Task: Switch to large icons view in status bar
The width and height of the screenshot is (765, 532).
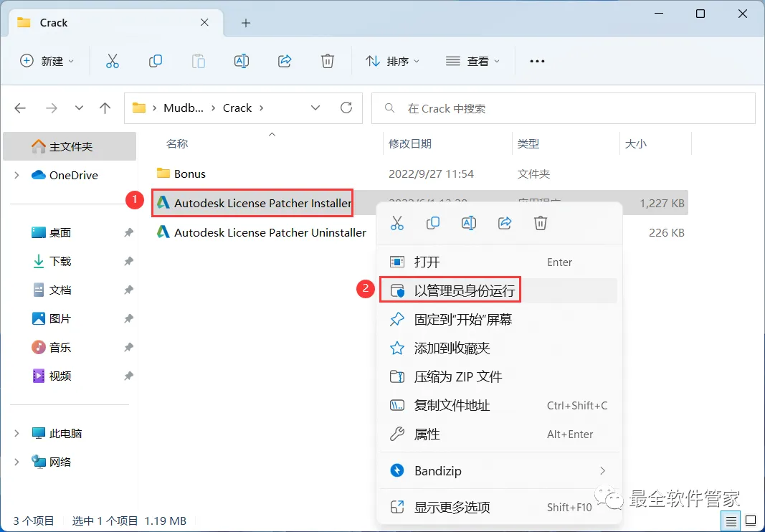Action: (752, 521)
